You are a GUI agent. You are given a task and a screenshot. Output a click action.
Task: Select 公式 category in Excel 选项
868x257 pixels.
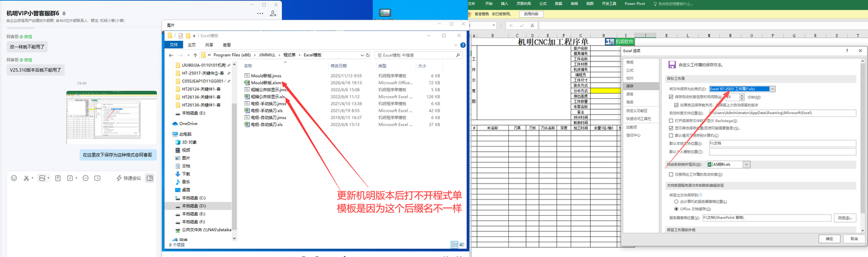coord(630,70)
